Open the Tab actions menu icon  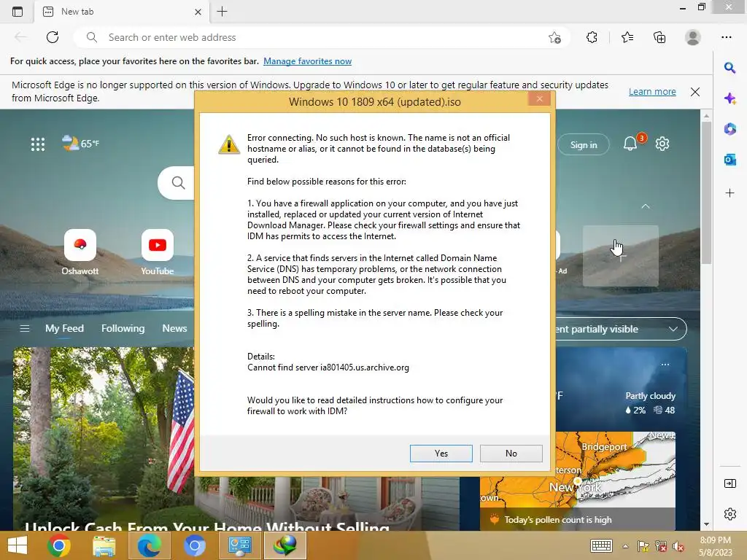click(x=18, y=12)
